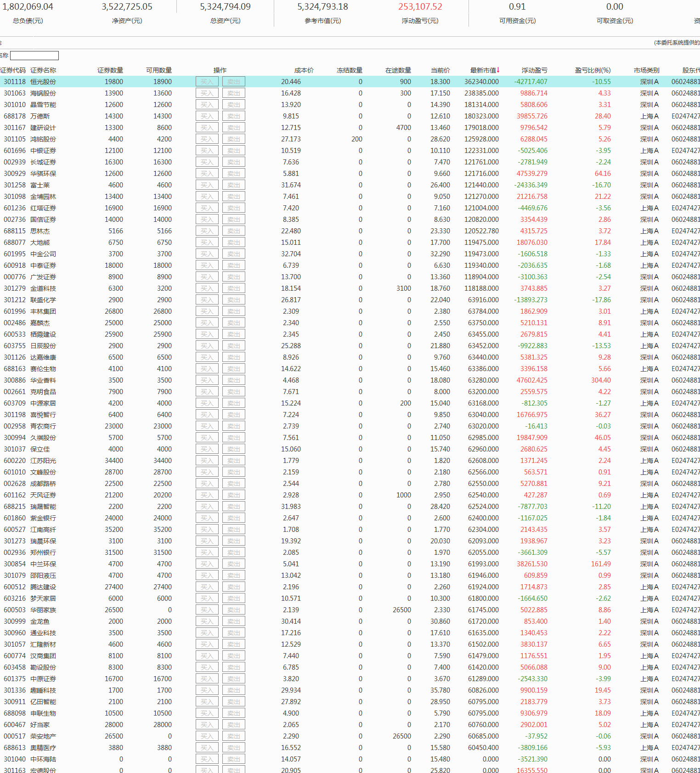Sort by the 可用数量 column header
The image size is (700, 773).
pyautogui.click(x=159, y=70)
